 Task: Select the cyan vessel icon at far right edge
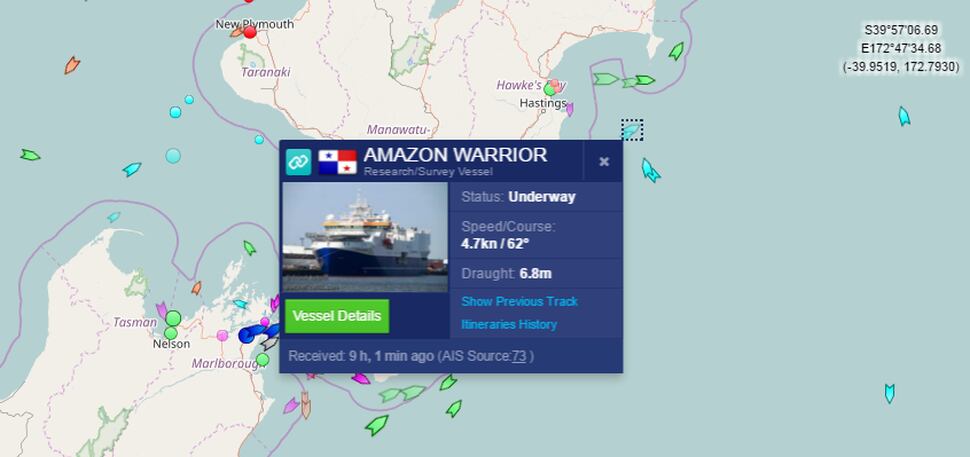[904, 116]
